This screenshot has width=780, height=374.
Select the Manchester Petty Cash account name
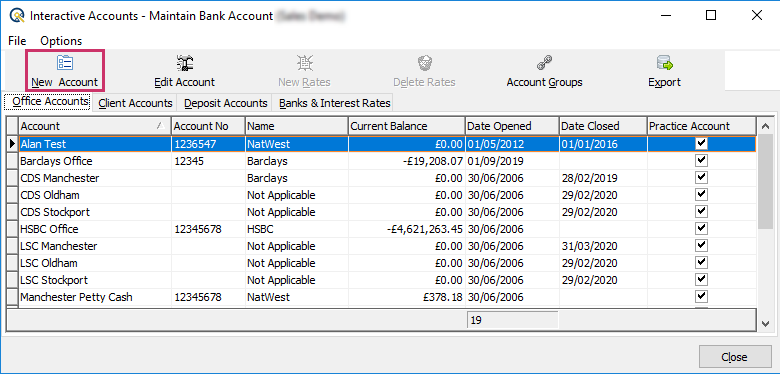tap(77, 296)
